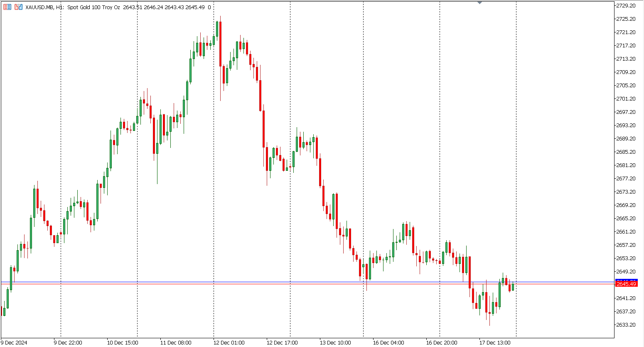Viewport: 644px width, 347px height.
Task: Click the 'Spot Gold 100 Troy Oz' description
Action: point(94,7)
